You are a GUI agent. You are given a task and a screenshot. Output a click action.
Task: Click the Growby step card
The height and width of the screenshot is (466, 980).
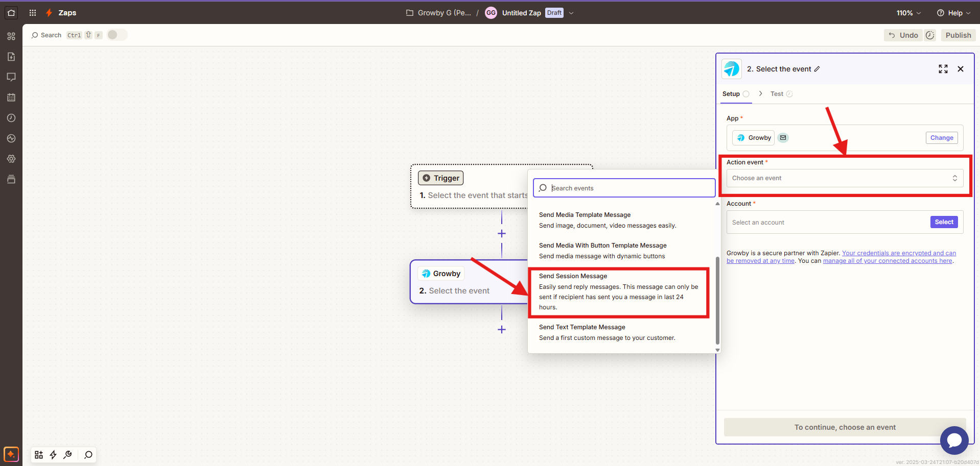469,282
